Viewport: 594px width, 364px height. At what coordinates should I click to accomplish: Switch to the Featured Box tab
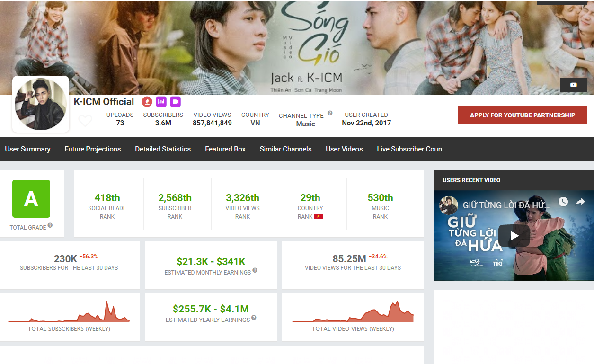pyautogui.click(x=225, y=149)
